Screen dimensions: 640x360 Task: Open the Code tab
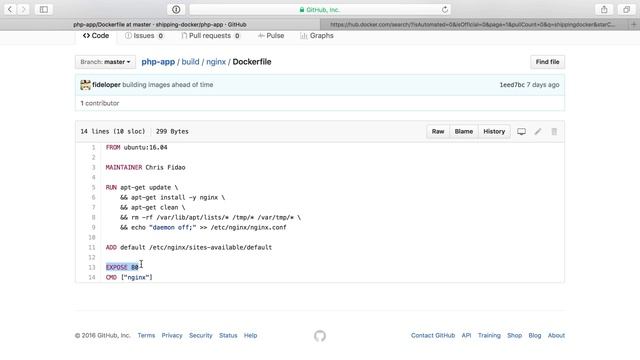pos(96,36)
